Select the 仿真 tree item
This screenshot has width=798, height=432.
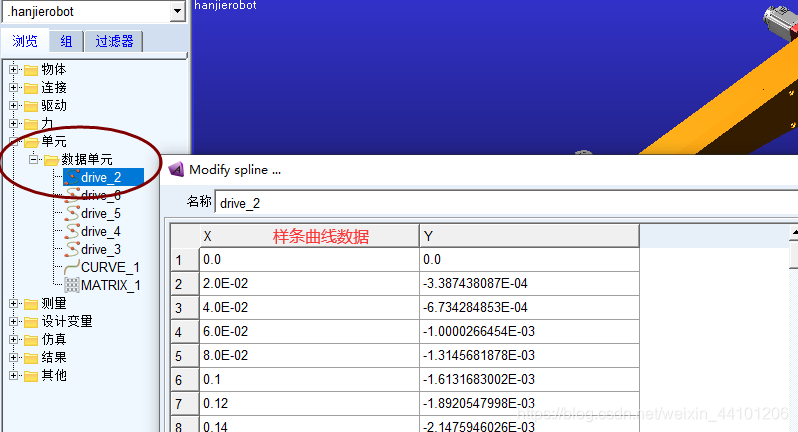point(54,339)
